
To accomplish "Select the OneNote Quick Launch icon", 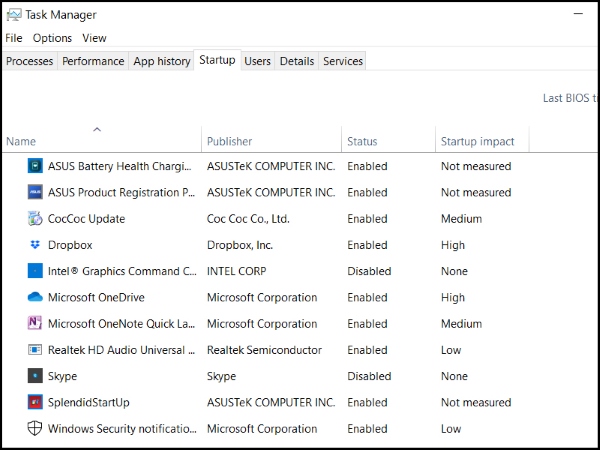I will pos(36,324).
